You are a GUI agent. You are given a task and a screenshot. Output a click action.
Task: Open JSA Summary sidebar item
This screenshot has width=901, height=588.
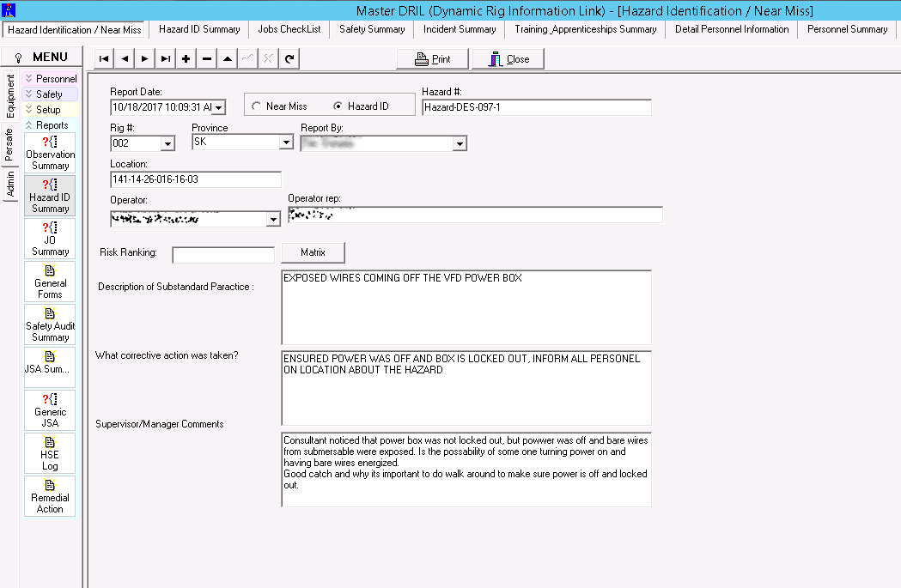tap(50, 367)
